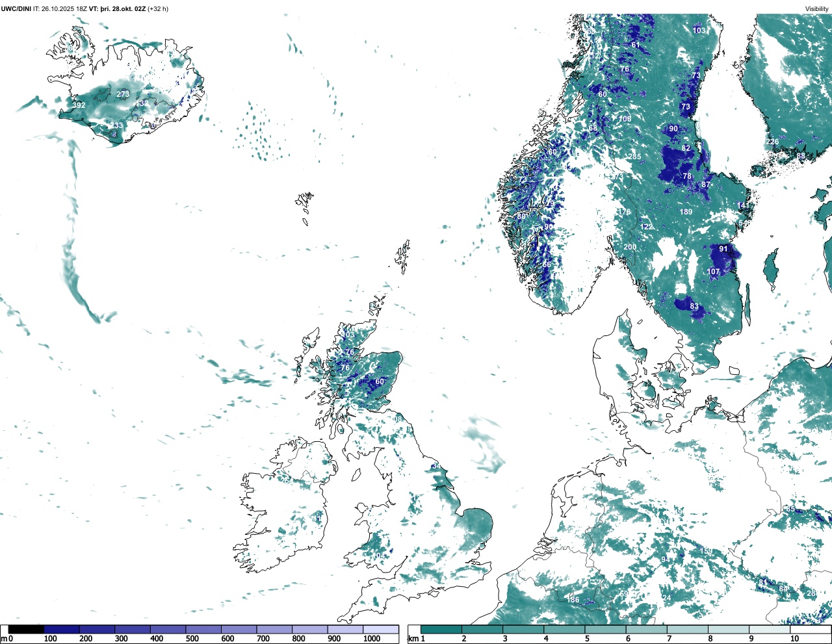Click the "189" value in central Sweden
This screenshot has height=644, width=832.
click(686, 212)
